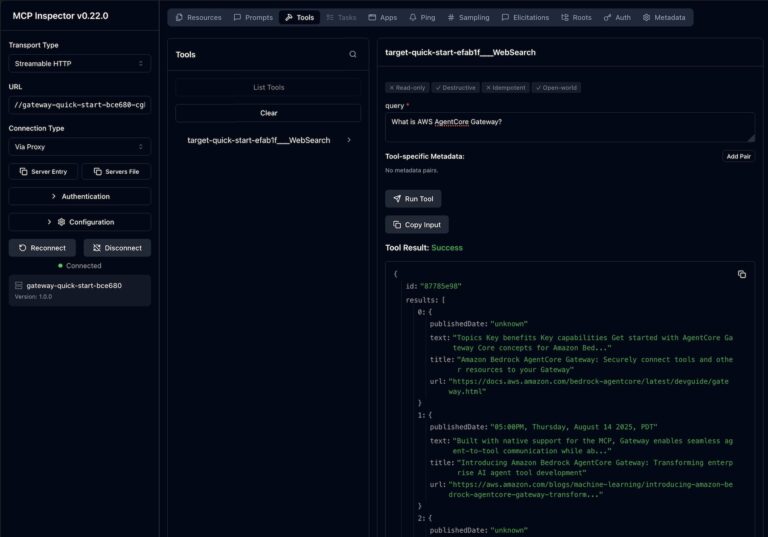Viewport: 768px width, 537px height.
Task: Click the Reconnect button
Action: 42,248
